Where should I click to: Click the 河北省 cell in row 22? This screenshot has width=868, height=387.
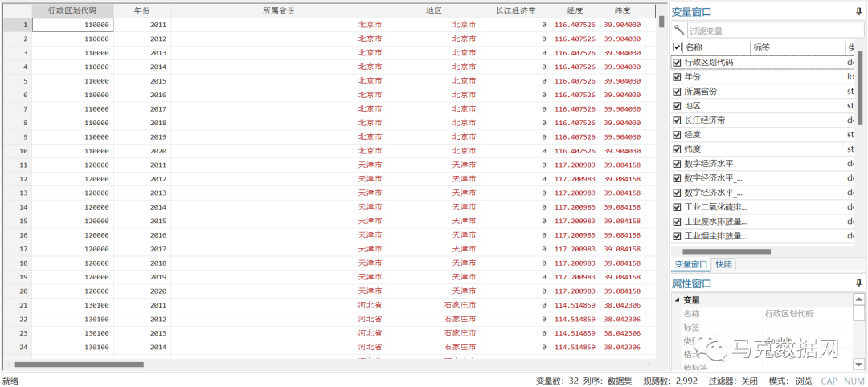click(x=279, y=319)
